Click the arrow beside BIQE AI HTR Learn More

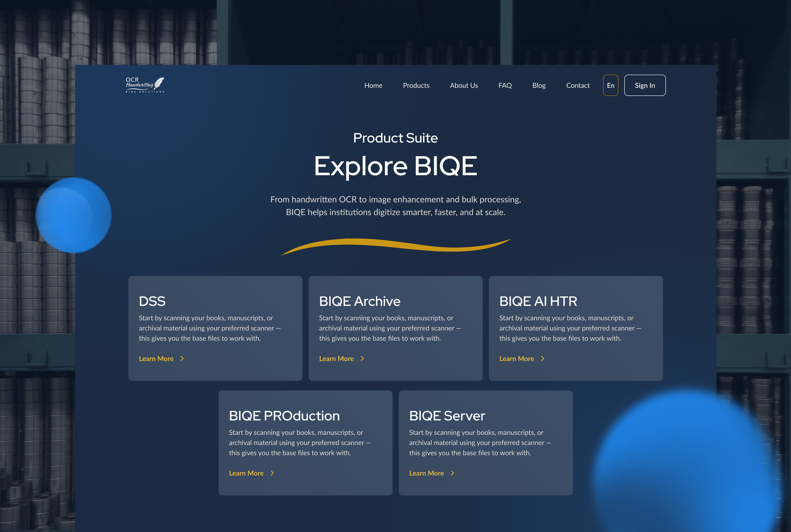542,359
